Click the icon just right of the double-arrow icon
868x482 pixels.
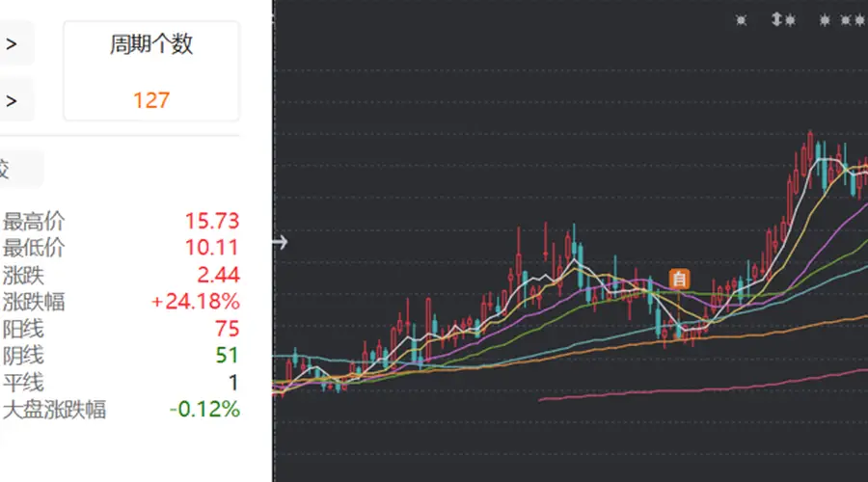[x=790, y=20]
